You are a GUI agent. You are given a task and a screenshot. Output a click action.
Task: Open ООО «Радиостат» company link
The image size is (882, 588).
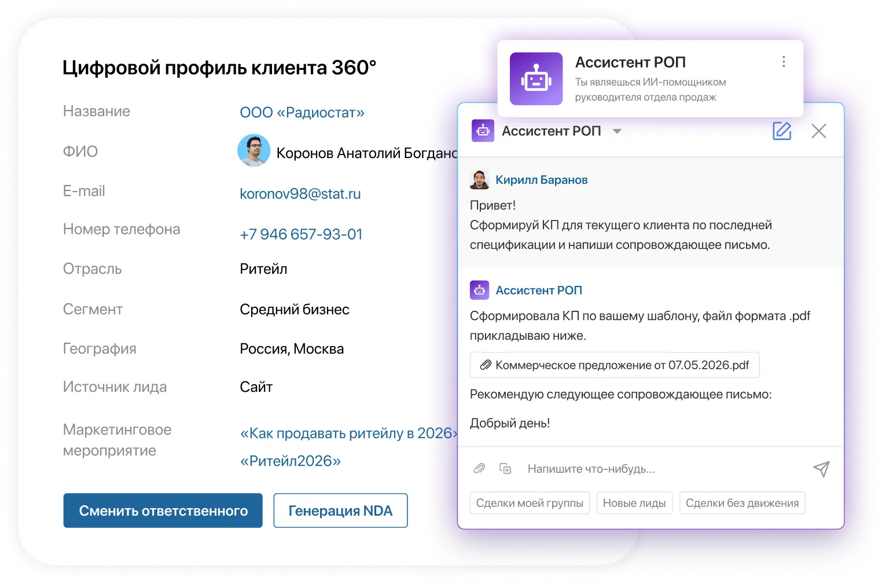tap(302, 112)
